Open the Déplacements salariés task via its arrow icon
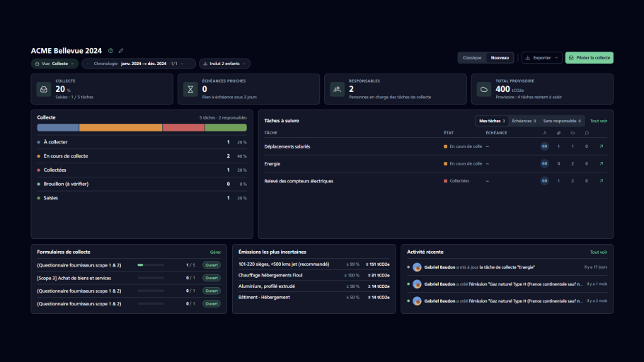Image resolution: width=644 pixels, height=362 pixels. click(x=602, y=146)
